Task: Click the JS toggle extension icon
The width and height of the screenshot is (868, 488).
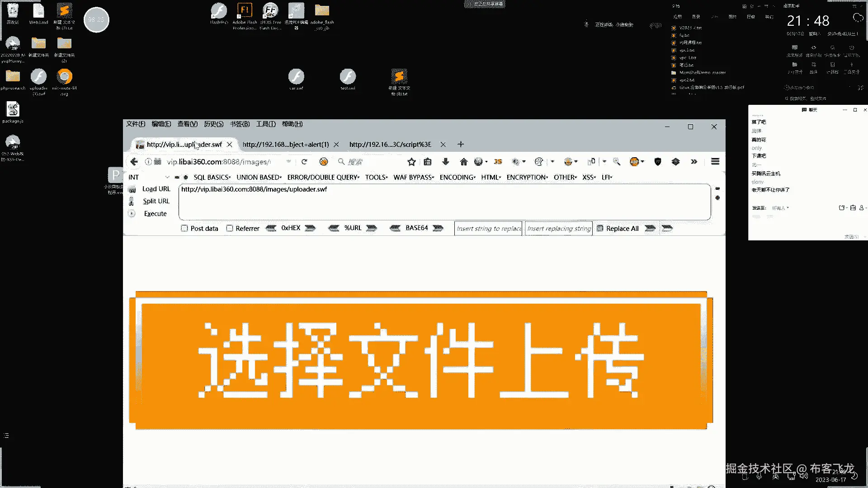Action: (498, 162)
